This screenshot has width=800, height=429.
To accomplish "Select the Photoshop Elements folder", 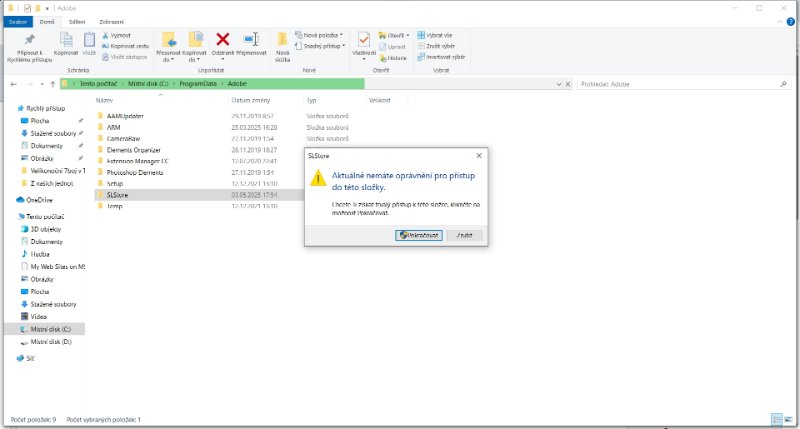I will [x=135, y=172].
